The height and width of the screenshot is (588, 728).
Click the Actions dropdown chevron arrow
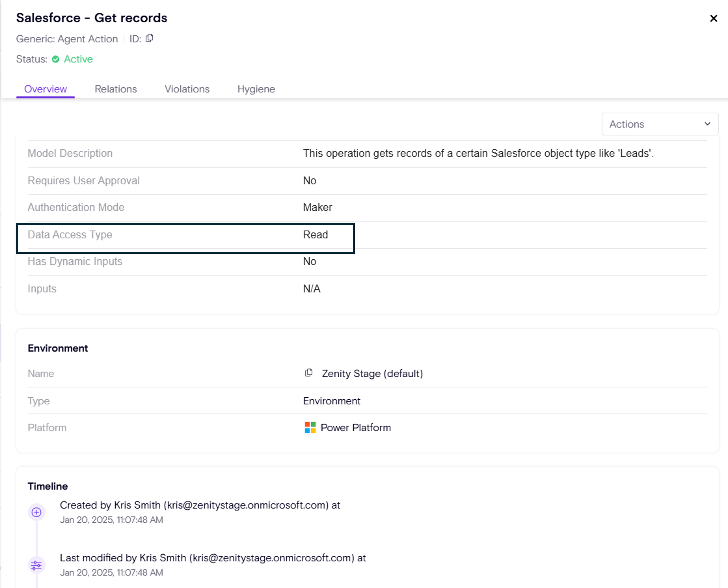(707, 124)
